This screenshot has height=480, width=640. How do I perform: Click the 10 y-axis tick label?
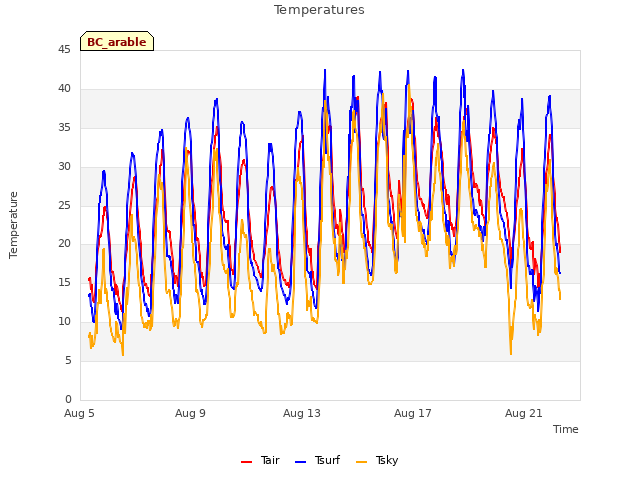click(x=64, y=322)
